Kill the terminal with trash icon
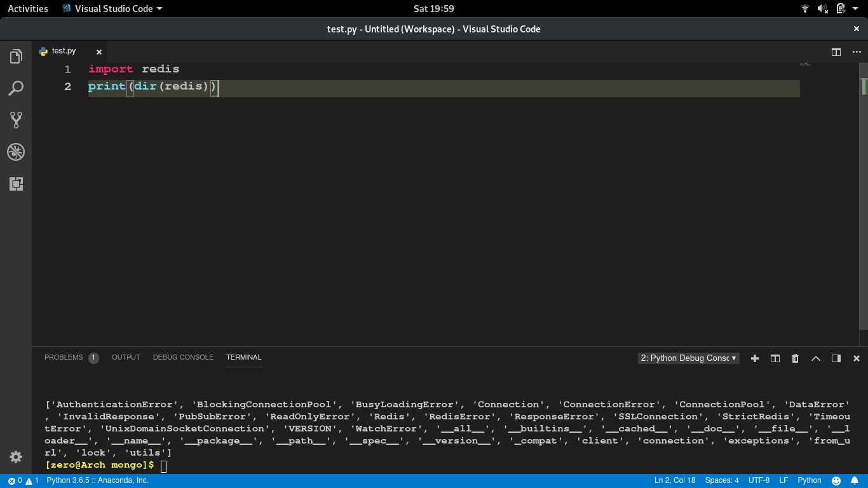The height and width of the screenshot is (488, 868). [x=795, y=358]
